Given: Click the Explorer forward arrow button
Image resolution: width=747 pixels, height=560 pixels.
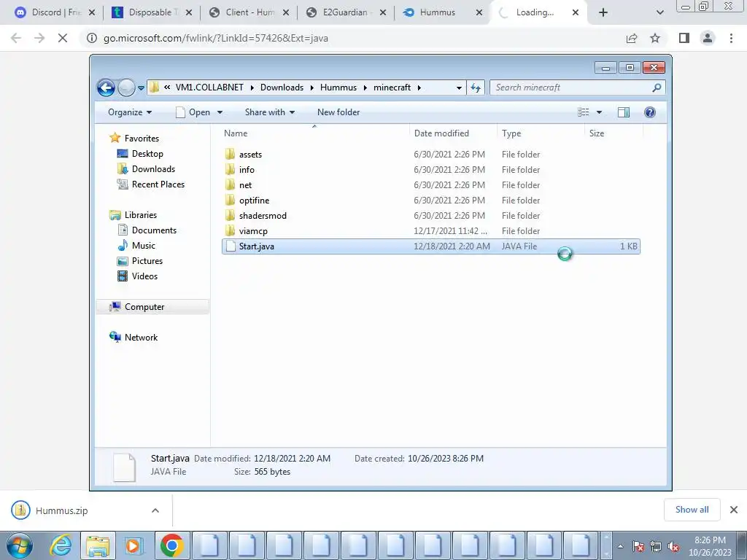Looking at the screenshot, I should tap(126, 87).
